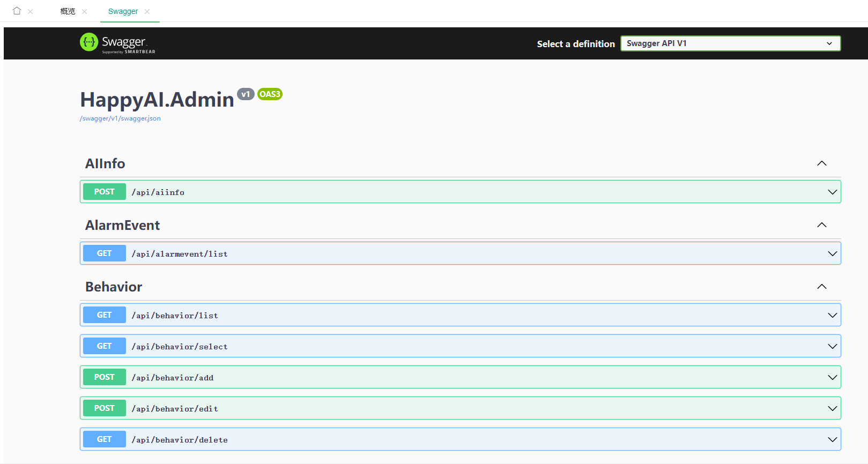Image resolution: width=868 pixels, height=464 pixels.
Task: Collapse the Behavior section
Action: click(821, 287)
